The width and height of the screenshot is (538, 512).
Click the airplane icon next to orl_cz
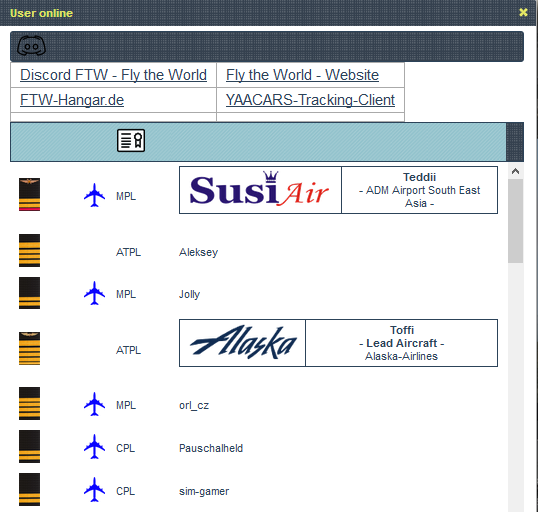coord(94,404)
